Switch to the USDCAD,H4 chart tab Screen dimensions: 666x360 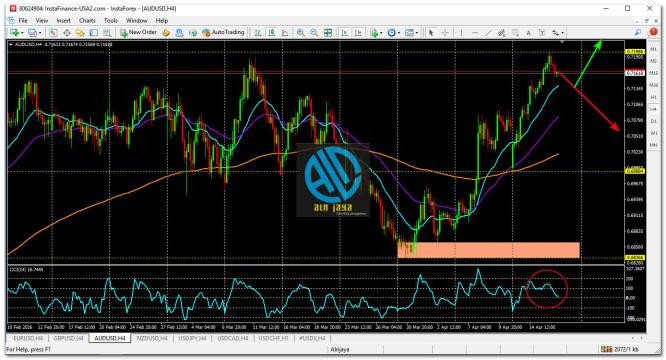[233, 338]
